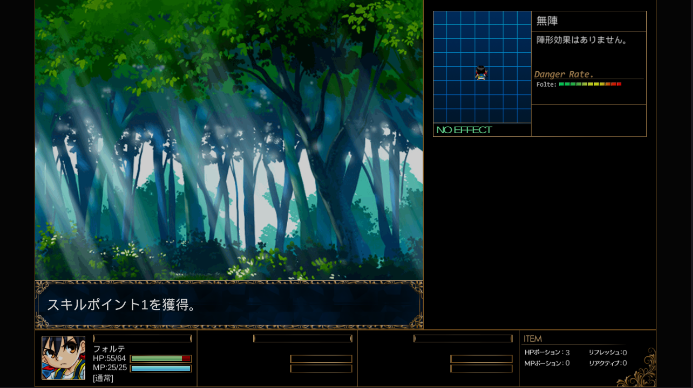This screenshot has width=693, height=388.
Task: Click the gold ornament in ITEM panel corner
Action: pos(637,368)
